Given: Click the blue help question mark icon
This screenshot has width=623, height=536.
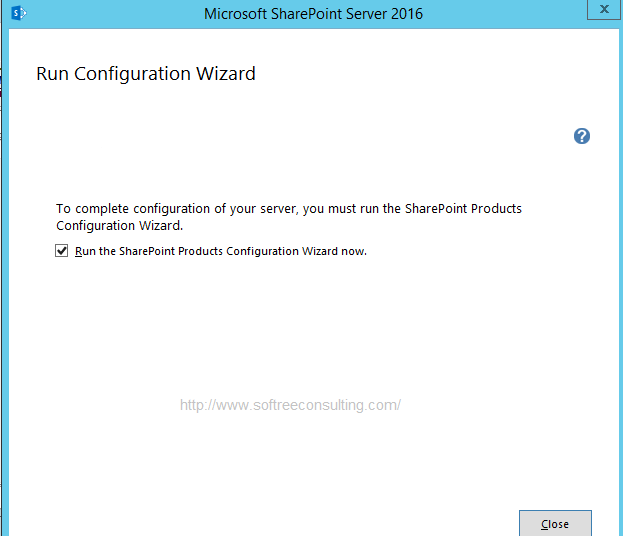Looking at the screenshot, I should pyautogui.click(x=582, y=136).
